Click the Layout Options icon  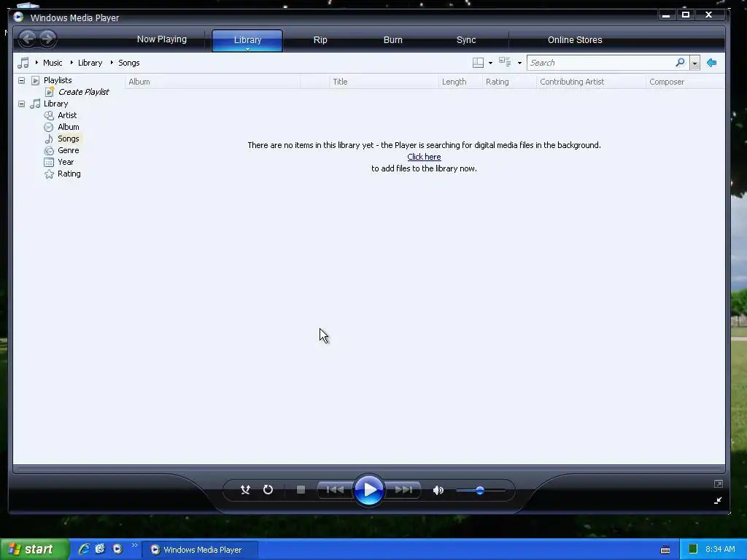(x=478, y=63)
